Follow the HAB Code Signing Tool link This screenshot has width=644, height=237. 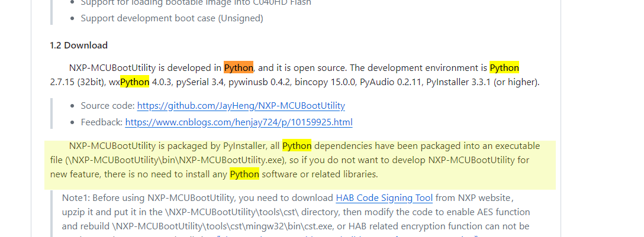[x=384, y=197]
